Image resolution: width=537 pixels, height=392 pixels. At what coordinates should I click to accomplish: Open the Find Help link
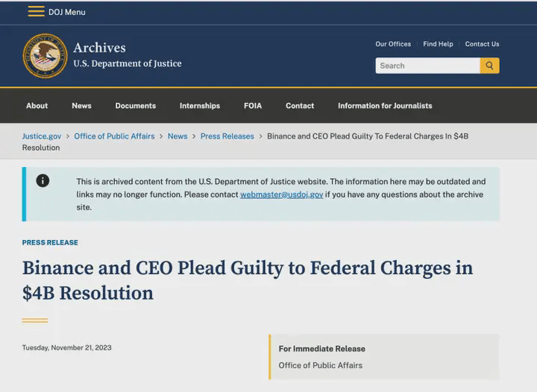point(438,44)
